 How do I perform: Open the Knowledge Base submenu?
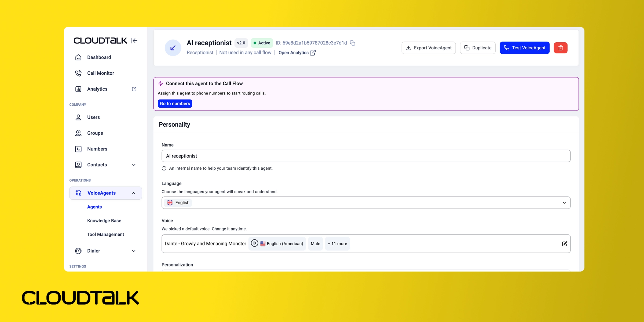(104, 221)
